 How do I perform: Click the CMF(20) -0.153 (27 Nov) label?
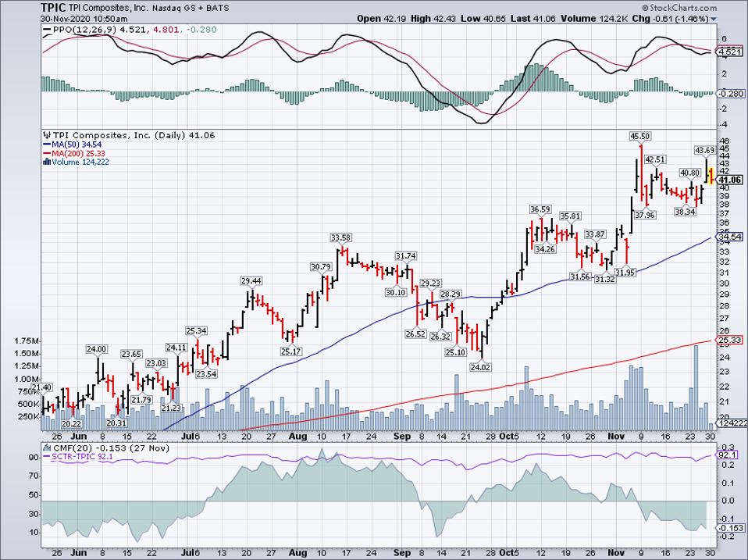(110, 448)
